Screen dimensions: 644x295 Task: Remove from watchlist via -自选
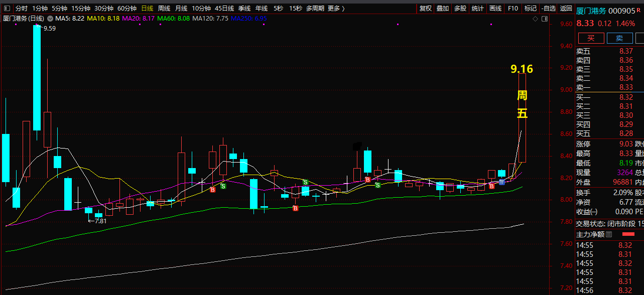pos(549,9)
